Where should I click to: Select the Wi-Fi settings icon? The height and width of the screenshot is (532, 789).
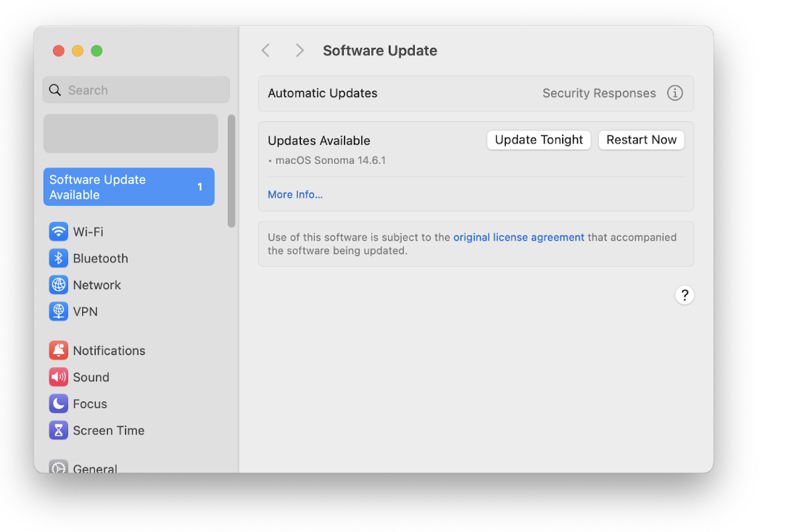point(59,231)
